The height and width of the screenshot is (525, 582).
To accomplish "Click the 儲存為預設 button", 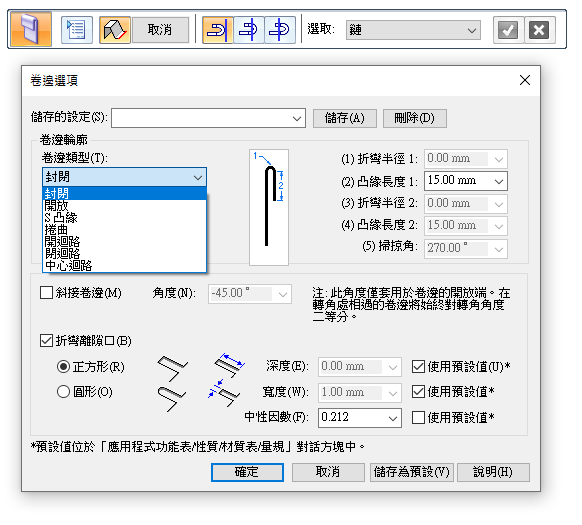I will click(x=411, y=472).
